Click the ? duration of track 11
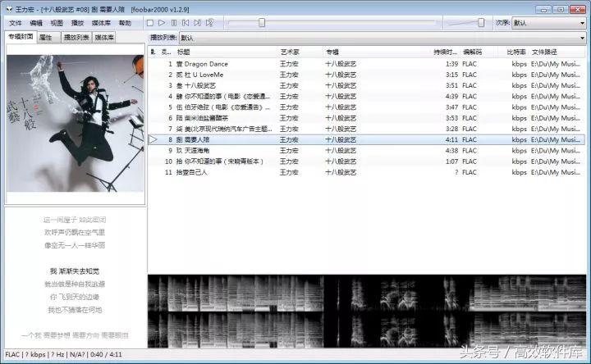 coord(456,172)
